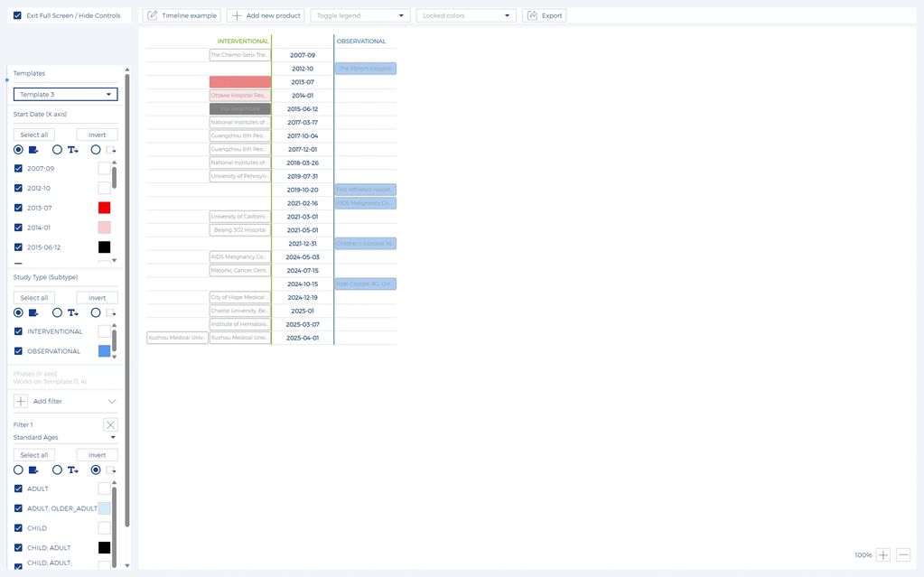
Task: Select border color radio button in Study Type
Action: click(96, 313)
